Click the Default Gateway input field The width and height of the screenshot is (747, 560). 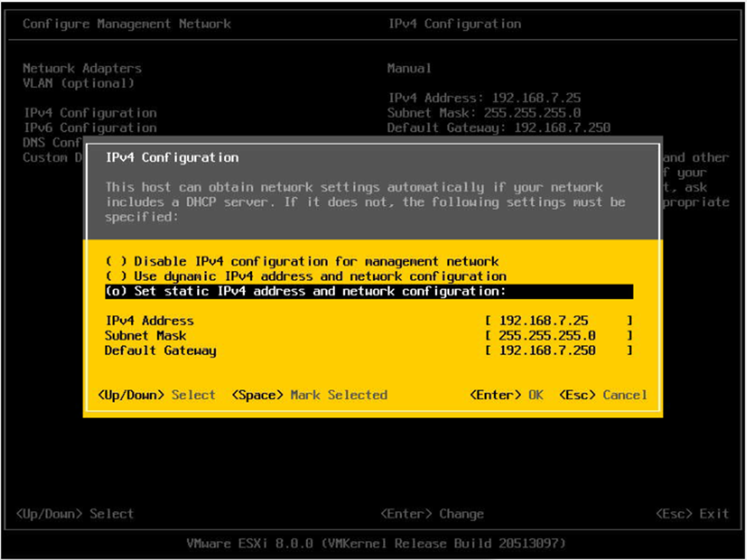(x=559, y=350)
